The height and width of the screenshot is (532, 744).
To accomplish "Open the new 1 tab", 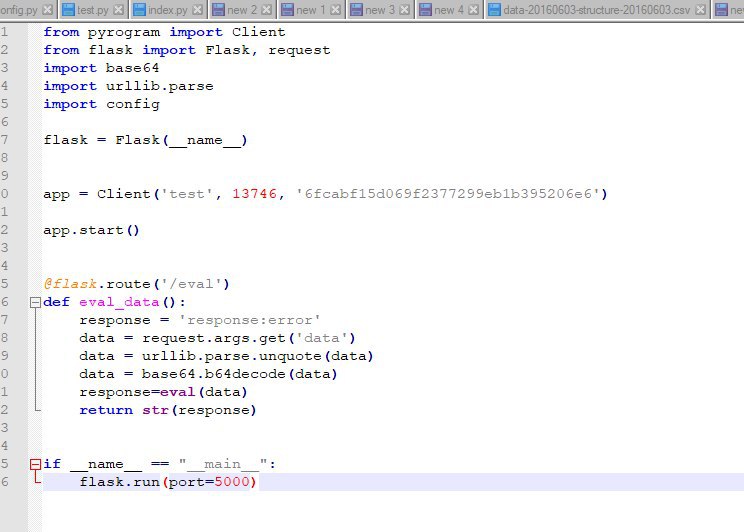I will point(310,9).
